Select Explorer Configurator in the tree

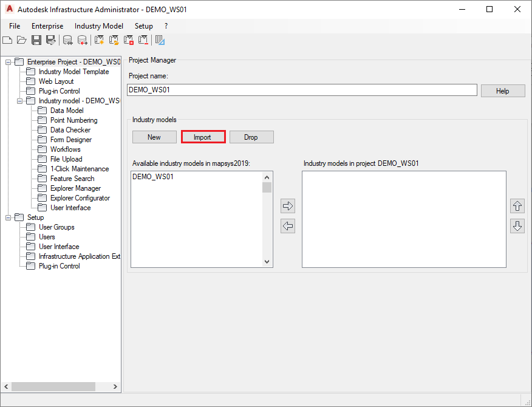click(x=80, y=198)
